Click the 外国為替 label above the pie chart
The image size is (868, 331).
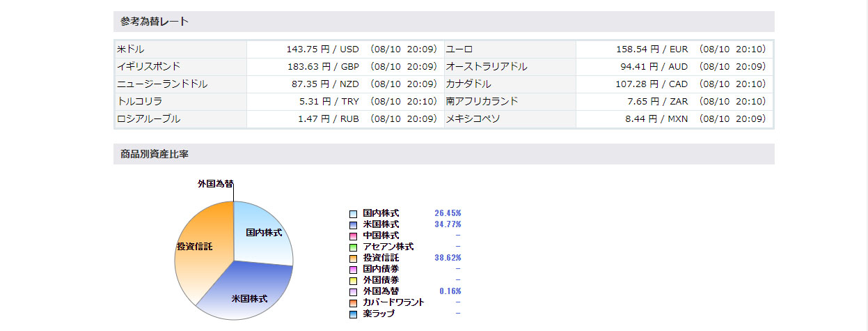215,184
